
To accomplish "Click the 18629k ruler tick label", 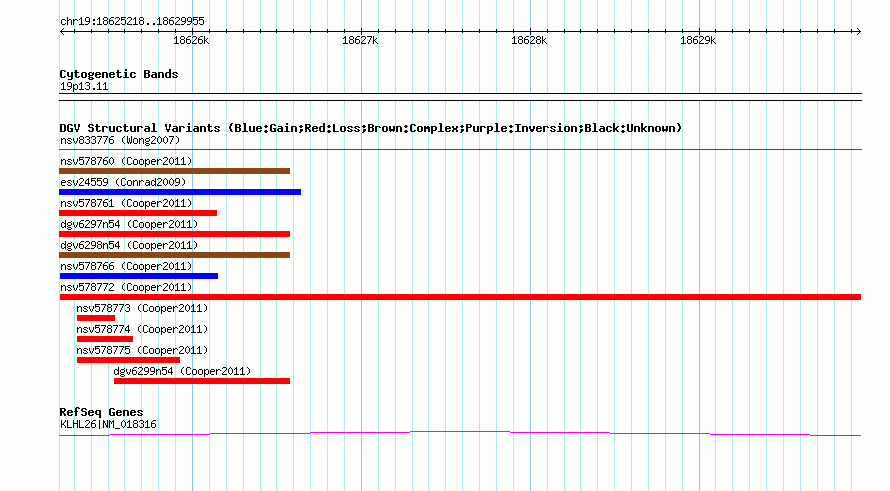I will [698, 40].
